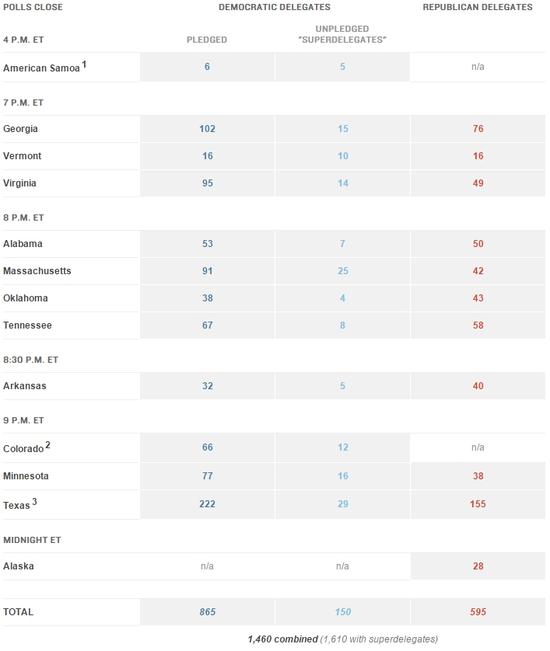Click the total Republican value 595
The image size is (550, 651).
pyautogui.click(x=478, y=612)
